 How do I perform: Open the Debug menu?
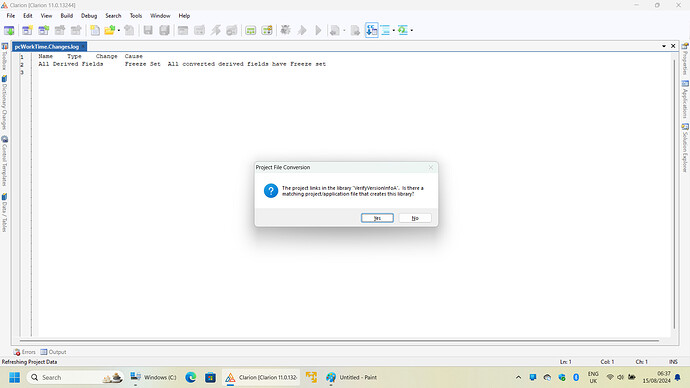tap(89, 15)
